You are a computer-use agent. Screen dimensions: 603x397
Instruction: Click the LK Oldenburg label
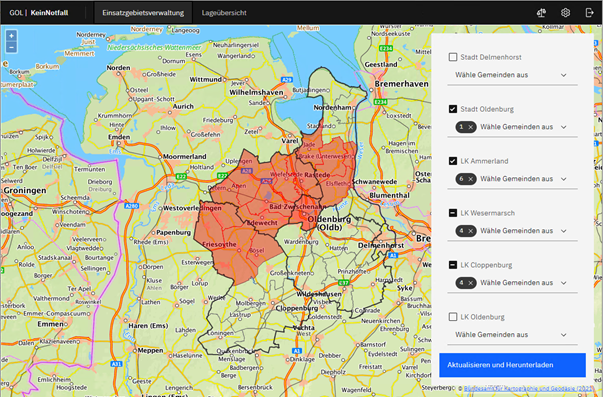pos(482,317)
